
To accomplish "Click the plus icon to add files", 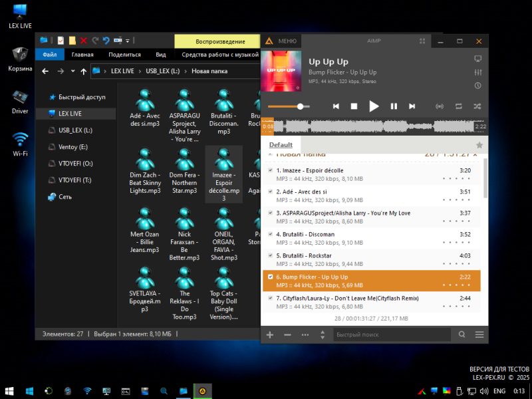I will click(x=270, y=334).
